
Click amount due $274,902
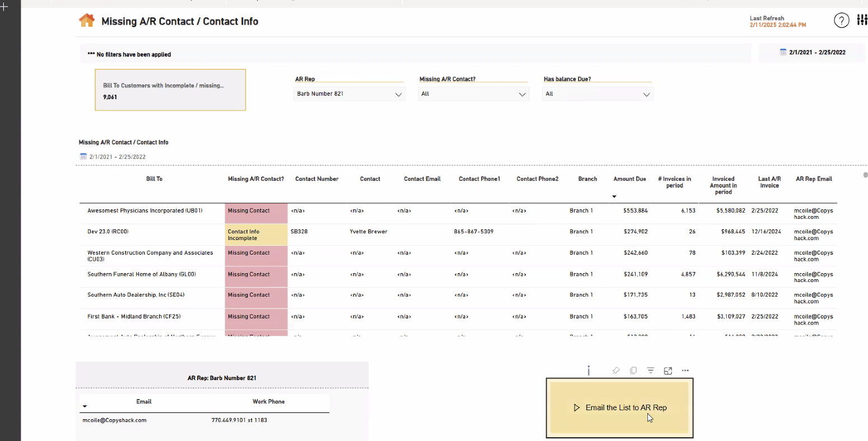pyautogui.click(x=636, y=232)
